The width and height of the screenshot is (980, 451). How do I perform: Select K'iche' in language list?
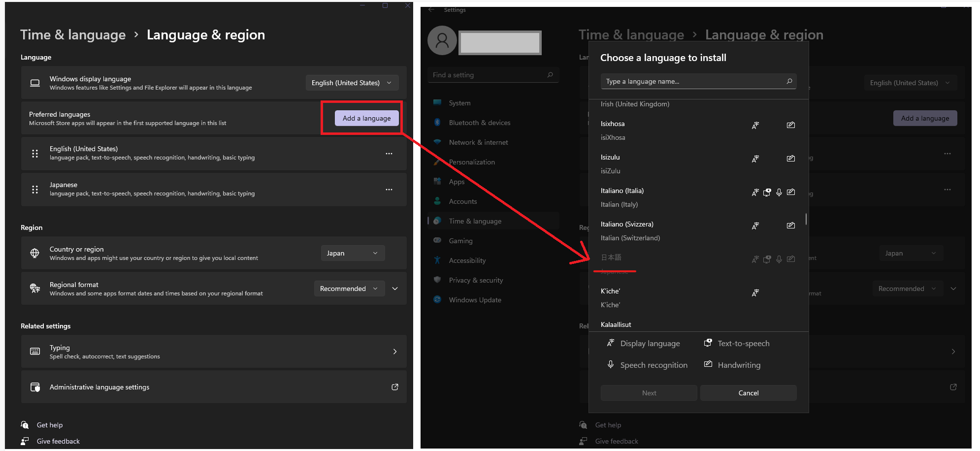[x=698, y=298]
